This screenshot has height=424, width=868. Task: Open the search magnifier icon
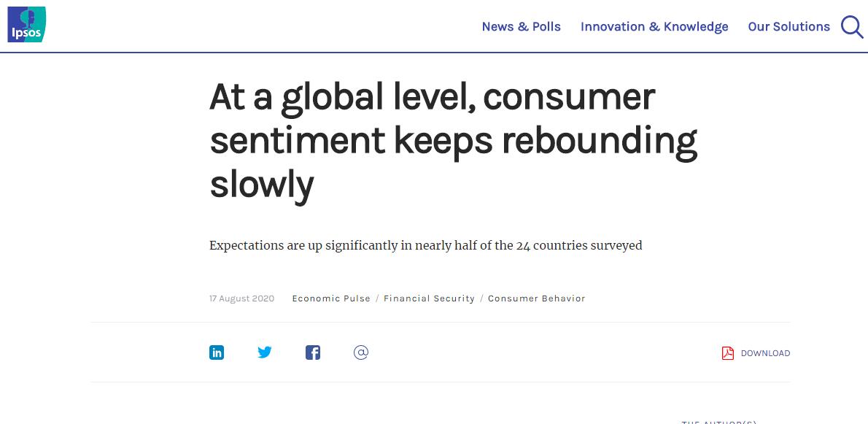(x=851, y=27)
